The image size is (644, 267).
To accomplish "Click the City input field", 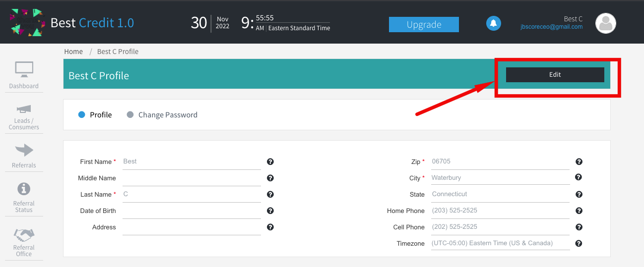I will [x=500, y=178].
